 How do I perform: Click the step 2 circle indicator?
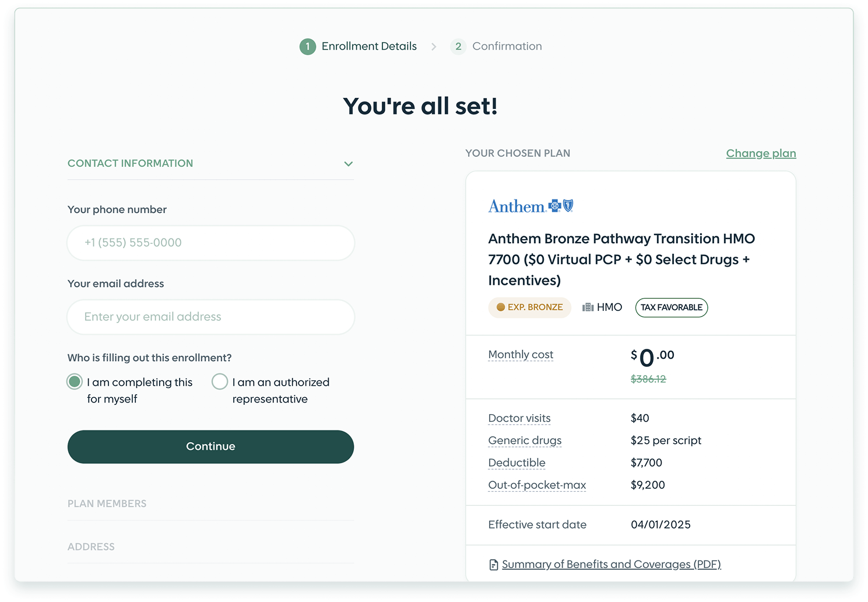tap(458, 47)
